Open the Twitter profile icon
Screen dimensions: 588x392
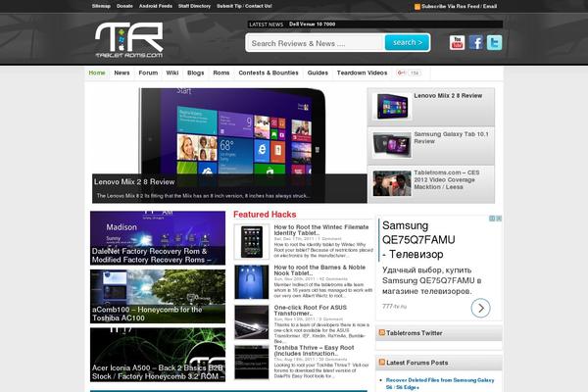coord(494,43)
